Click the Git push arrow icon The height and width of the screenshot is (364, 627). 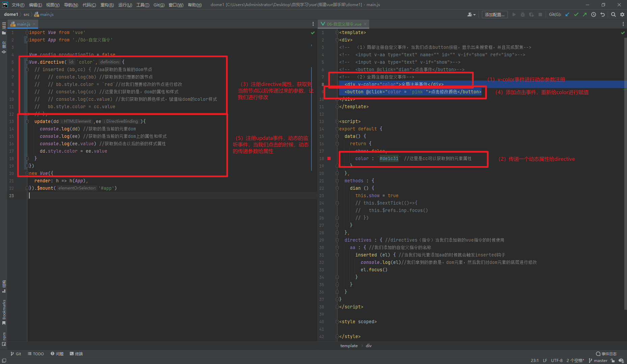584,14
